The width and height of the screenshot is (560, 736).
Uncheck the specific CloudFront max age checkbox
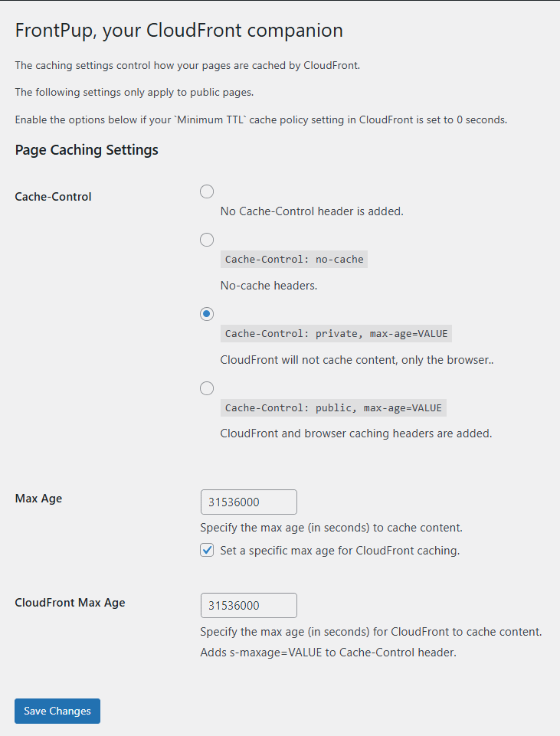pyautogui.click(x=207, y=550)
